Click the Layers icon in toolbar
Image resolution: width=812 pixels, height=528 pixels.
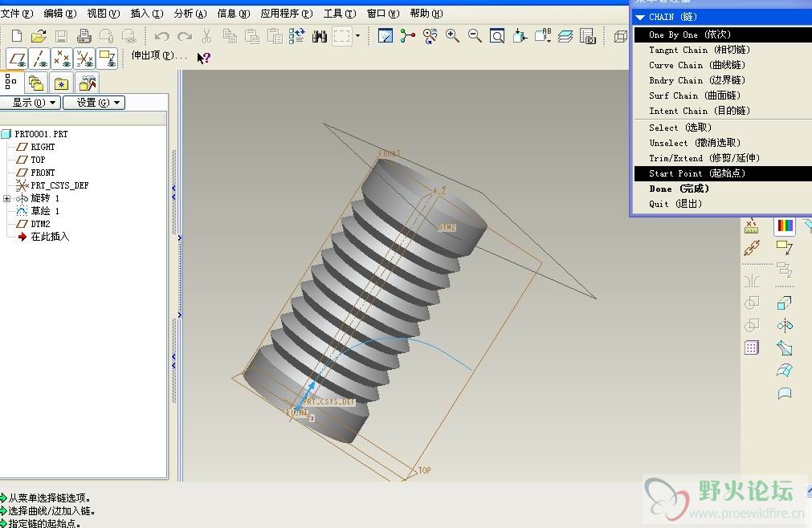coord(565,35)
